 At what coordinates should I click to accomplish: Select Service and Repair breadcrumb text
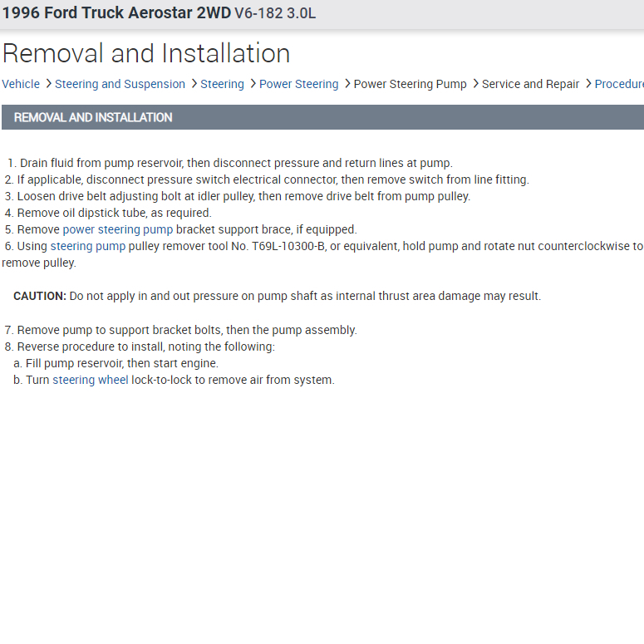tap(530, 84)
